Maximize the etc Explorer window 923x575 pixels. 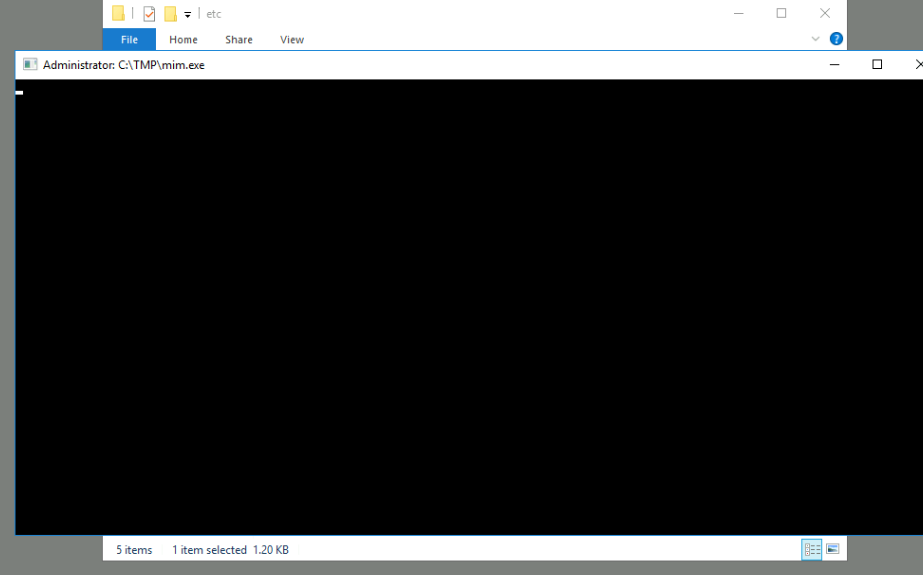781,14
